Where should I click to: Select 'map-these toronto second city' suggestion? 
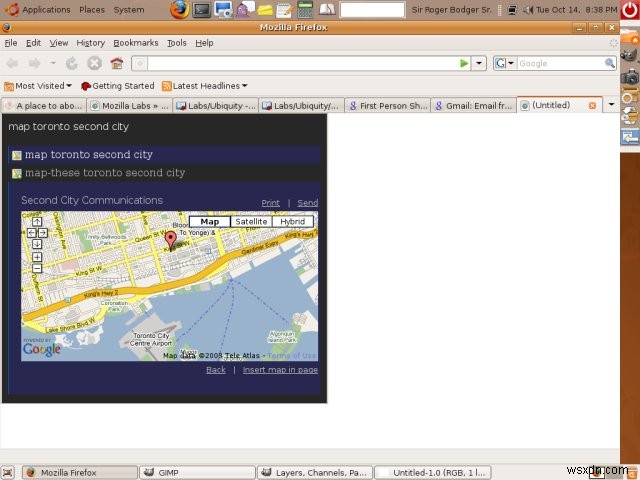164,173
